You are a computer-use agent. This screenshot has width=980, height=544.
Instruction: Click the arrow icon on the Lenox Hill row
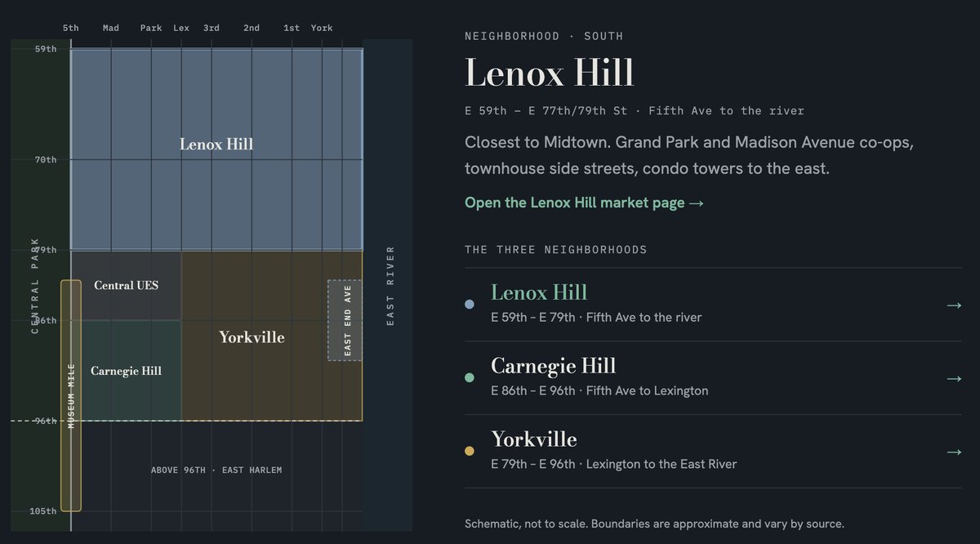(954, 305)
